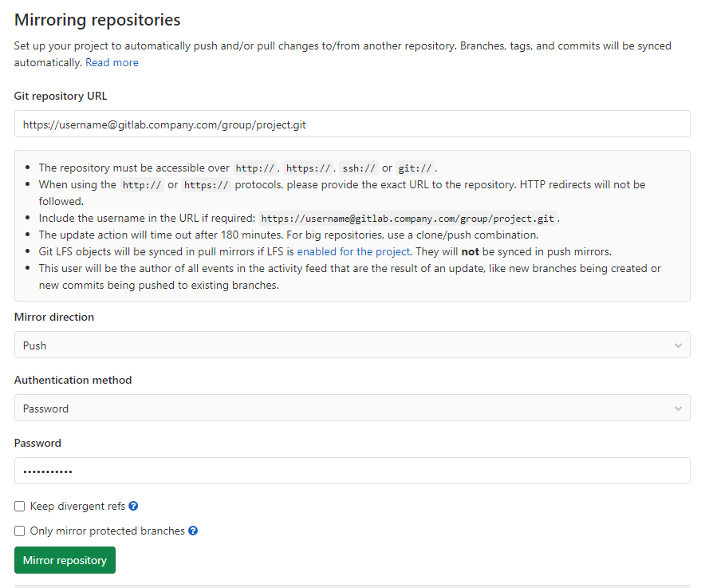Click the masked password dots to edit
The image size is (705, 588).
click(48, 471)
